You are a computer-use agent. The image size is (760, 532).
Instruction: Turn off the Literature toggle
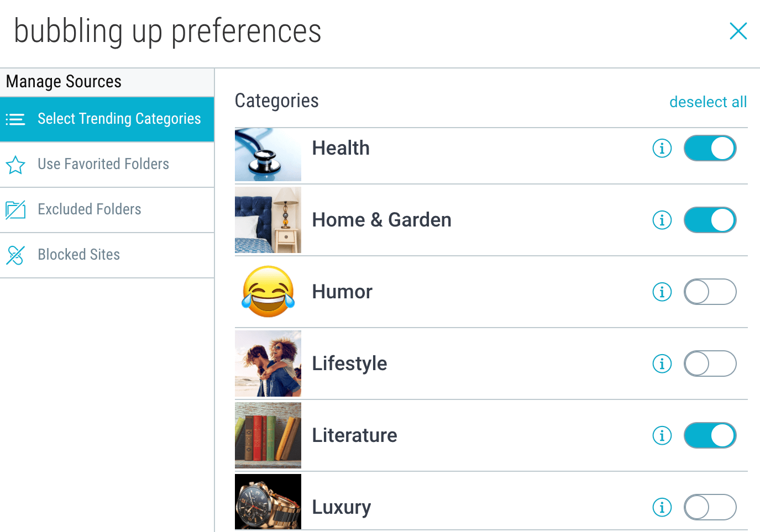point(710,435)
